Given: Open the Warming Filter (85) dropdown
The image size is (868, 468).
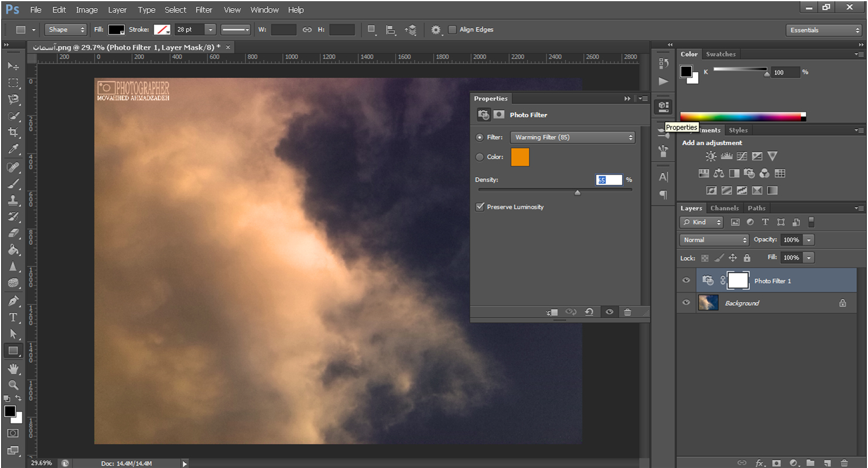Looking at the screenshot, I should [x=573, y=137].
